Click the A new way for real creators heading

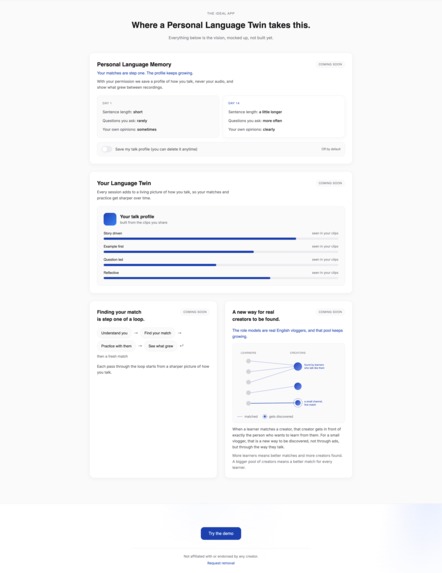[x=256, y=316]
